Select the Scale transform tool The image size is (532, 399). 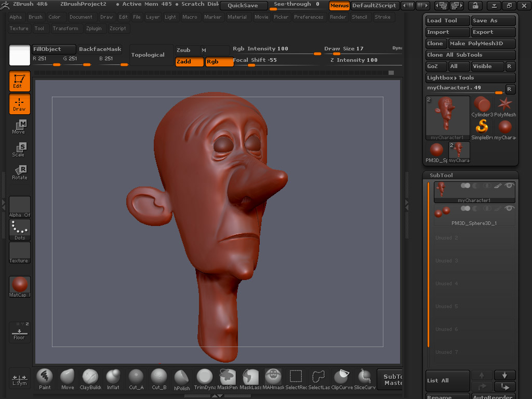[x=19, y=150]
